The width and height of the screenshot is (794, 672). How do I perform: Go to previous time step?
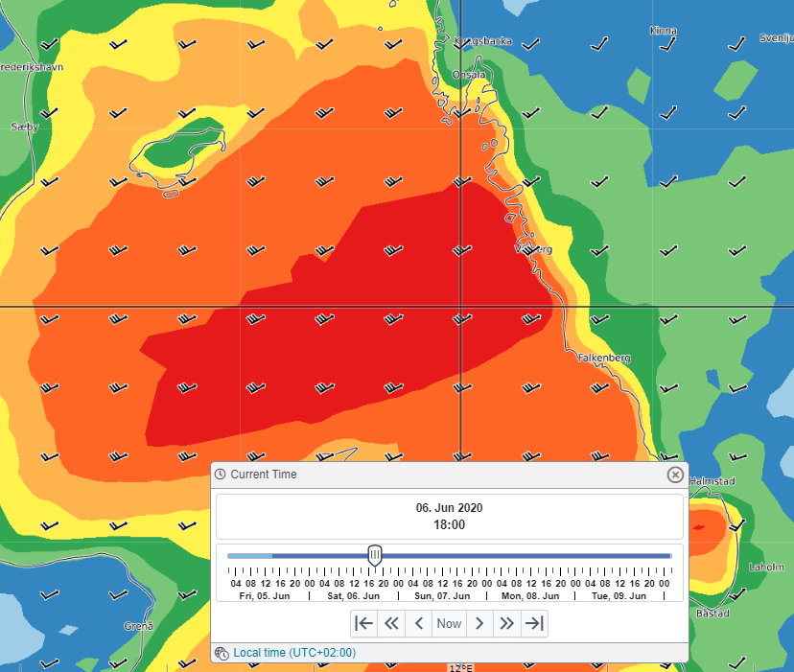418,624
